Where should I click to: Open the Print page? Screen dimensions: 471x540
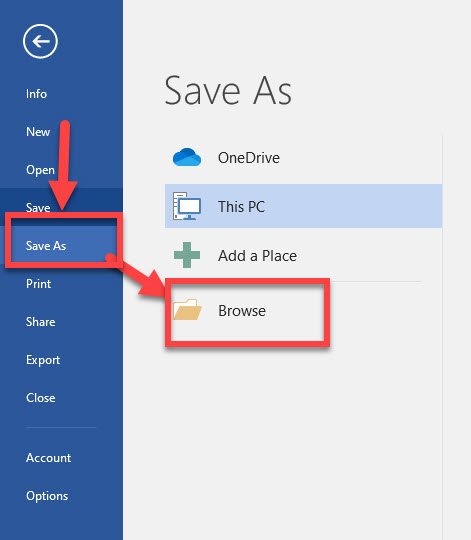39,284
